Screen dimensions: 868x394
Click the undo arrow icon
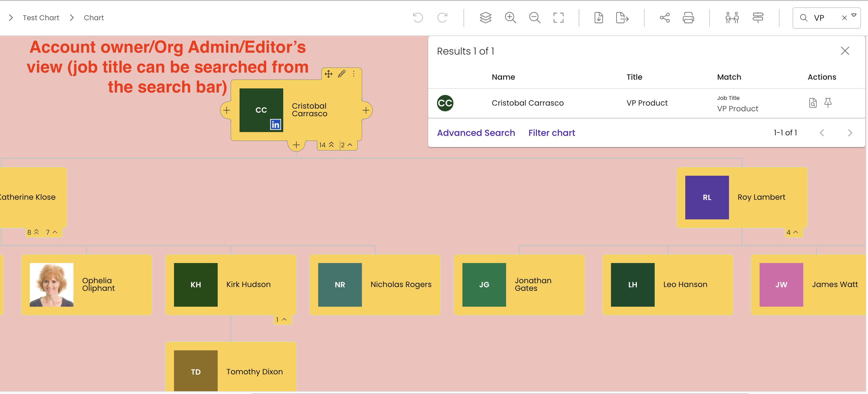click(418, 17)
